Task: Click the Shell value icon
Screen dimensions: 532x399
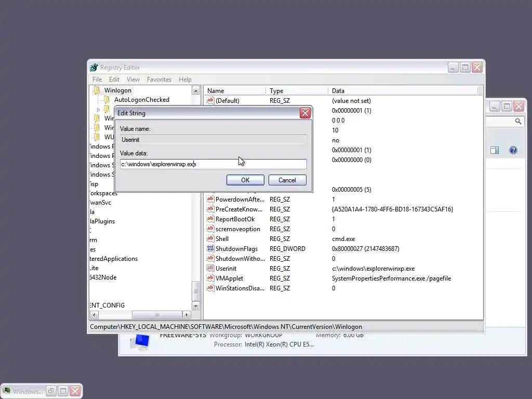Action: coord(210,238)
